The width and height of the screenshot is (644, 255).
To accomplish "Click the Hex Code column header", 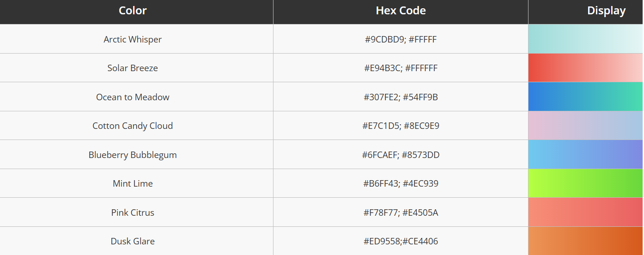I will click(x=401, y=11).
